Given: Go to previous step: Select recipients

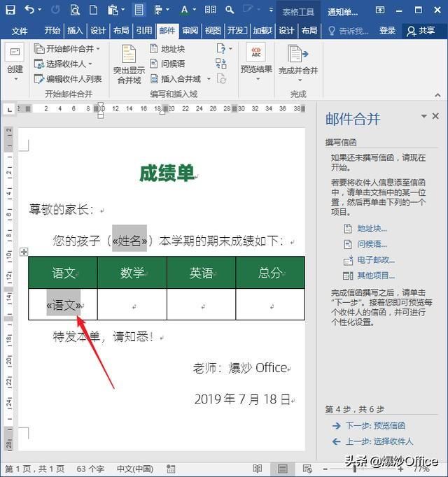Looking at the screenshot, I should (379, 441).
